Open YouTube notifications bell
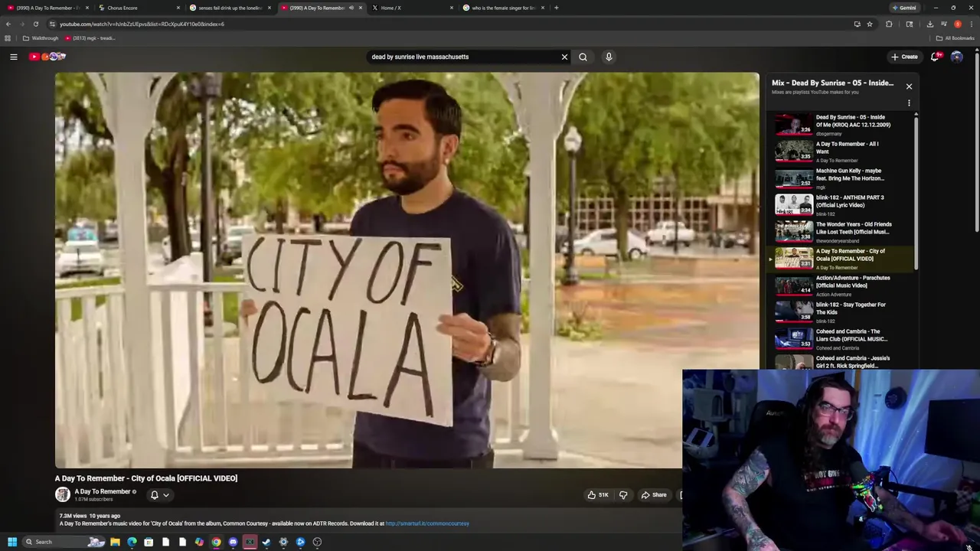The height and width of the screenshot is (551, 980). (x=936, y=57)
